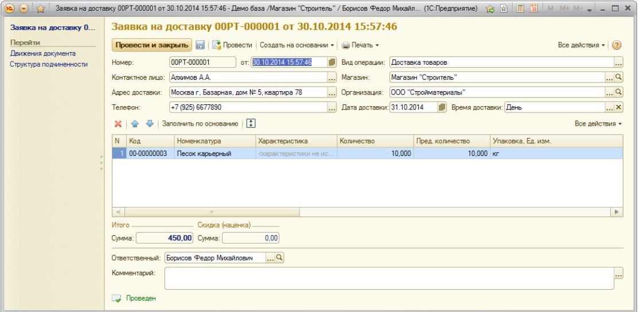This screenshot has height=312, width=644.
Task: Click the Ответственный field Борисов Федор Михайлович
Action: coord(215,258)
